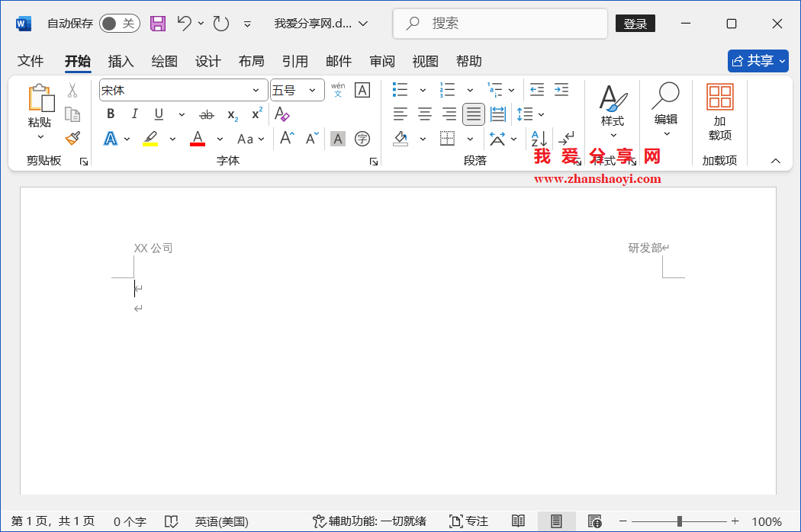Toggle Subscript formatting
This screenshot has height=532, width=801.
point(233,115)
